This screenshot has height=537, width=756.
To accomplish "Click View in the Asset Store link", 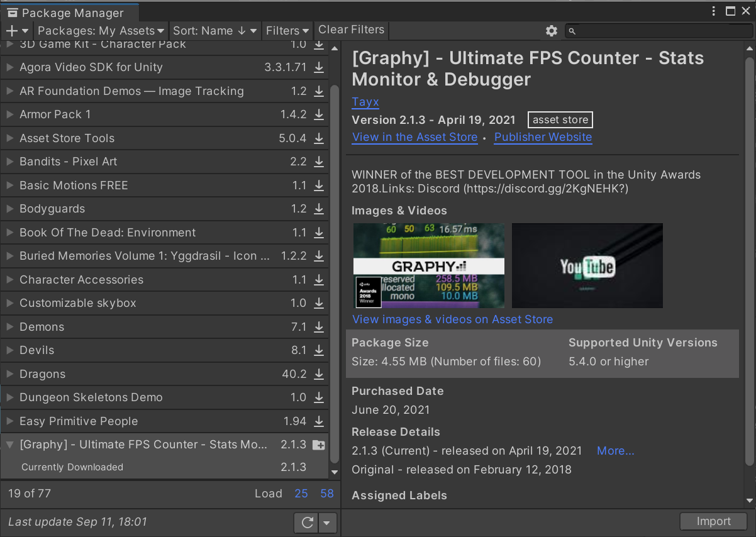I will pyautogui.click(x=414, y=137).
